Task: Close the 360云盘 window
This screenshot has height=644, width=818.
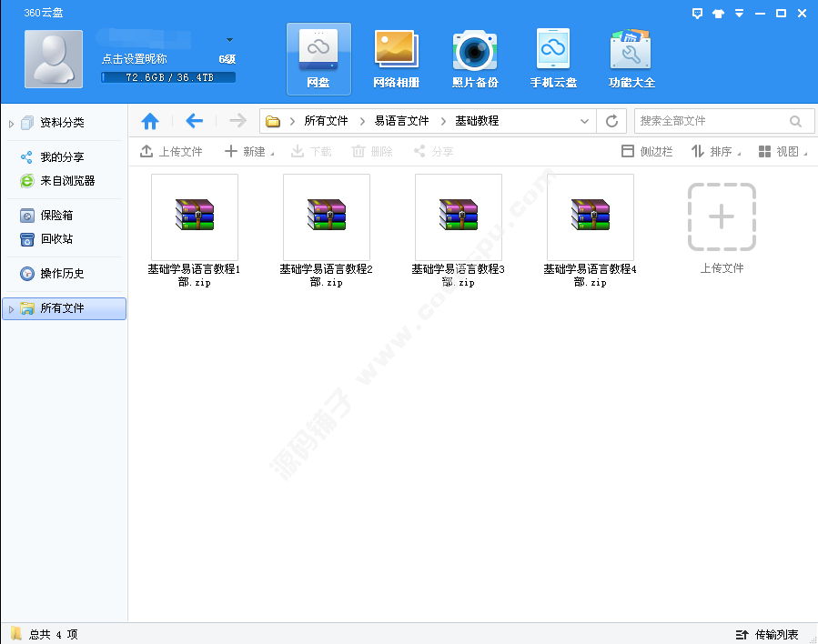Action: [803, 14]
